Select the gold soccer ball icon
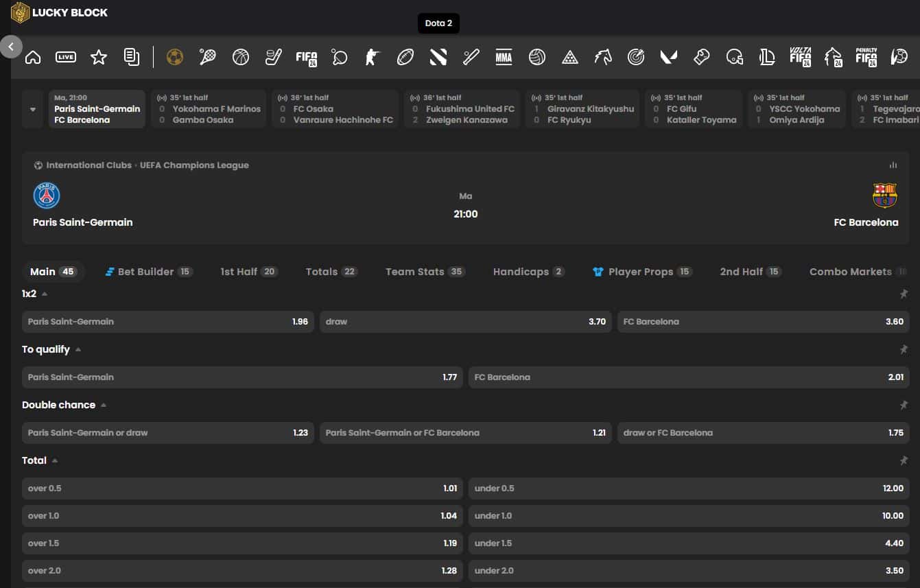The image size is (920, 588). click(x=175, y=58)
